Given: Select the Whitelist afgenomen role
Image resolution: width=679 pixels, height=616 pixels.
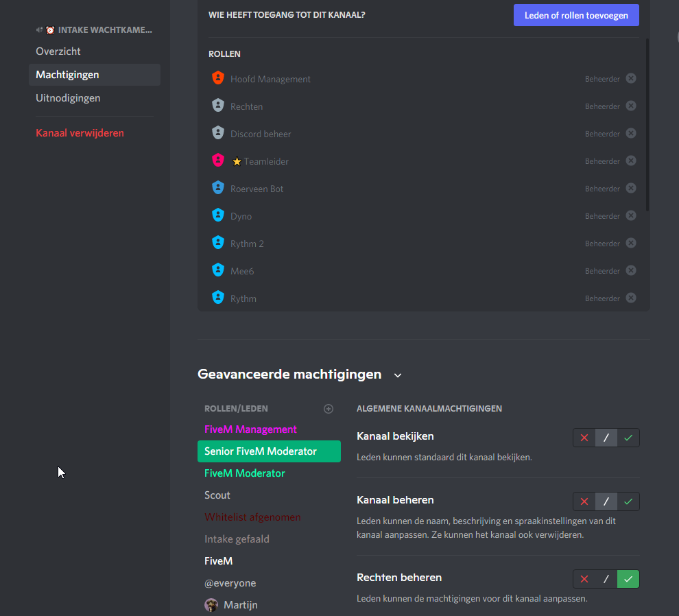Looking at the screenshot, I should 252,517.
